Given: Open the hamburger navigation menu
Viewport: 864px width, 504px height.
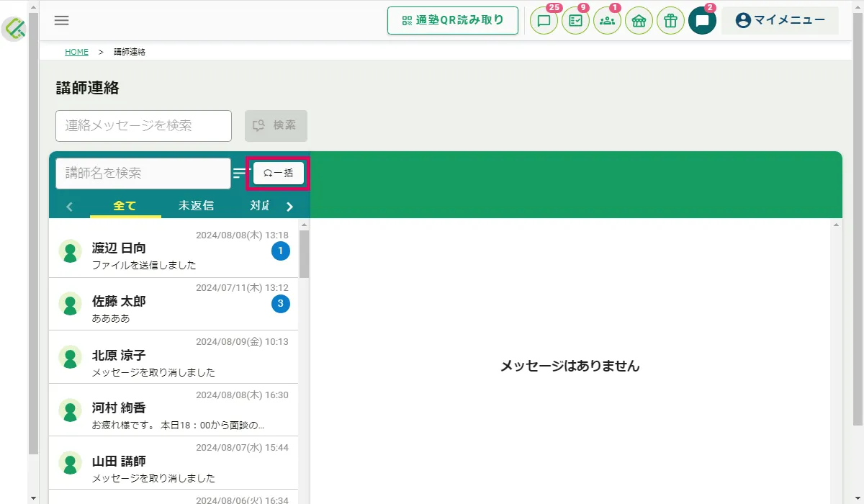Looking at the screenshot, I should [62, 20].
